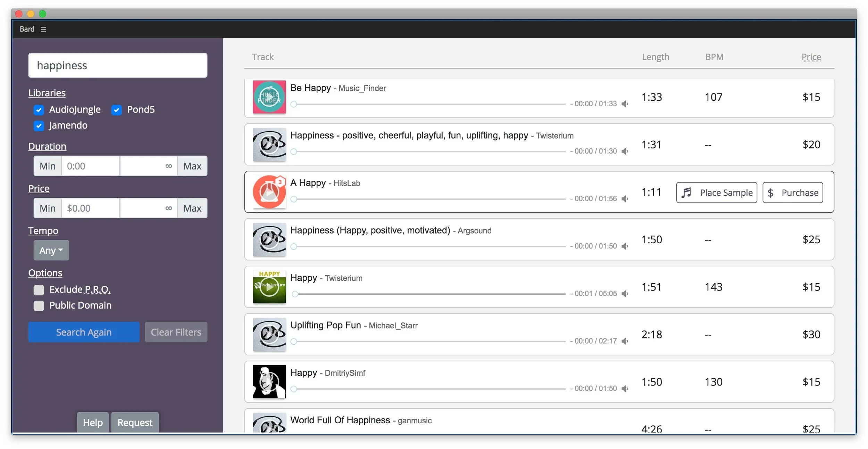Click volume icon for Happy by Twisterium
Screen dimensions: 868x449
[625, 294]
